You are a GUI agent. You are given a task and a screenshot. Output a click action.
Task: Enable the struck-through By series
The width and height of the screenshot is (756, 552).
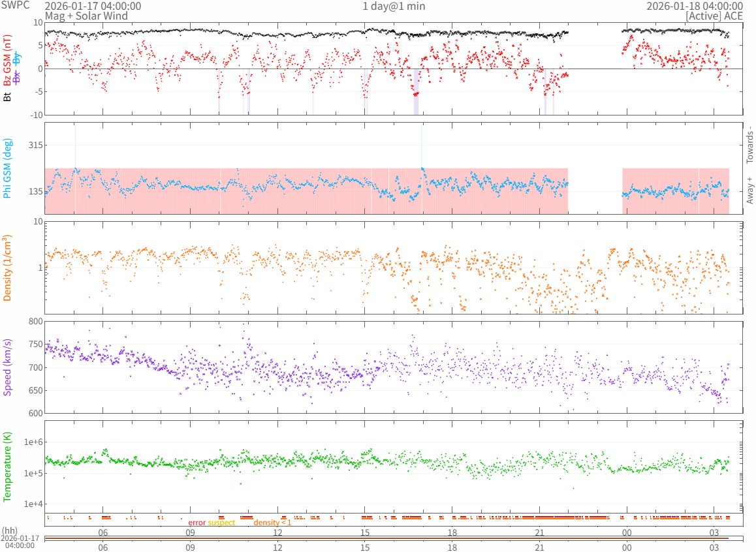click(18, 57)
